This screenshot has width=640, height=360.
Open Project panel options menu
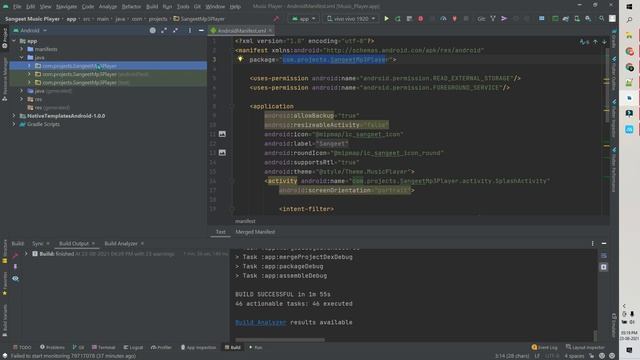coord(190,31)
